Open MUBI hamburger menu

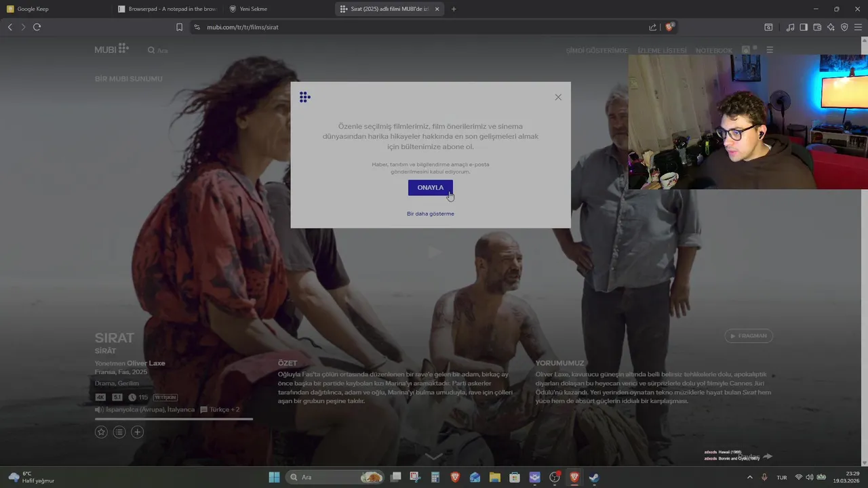pos(770,50)
